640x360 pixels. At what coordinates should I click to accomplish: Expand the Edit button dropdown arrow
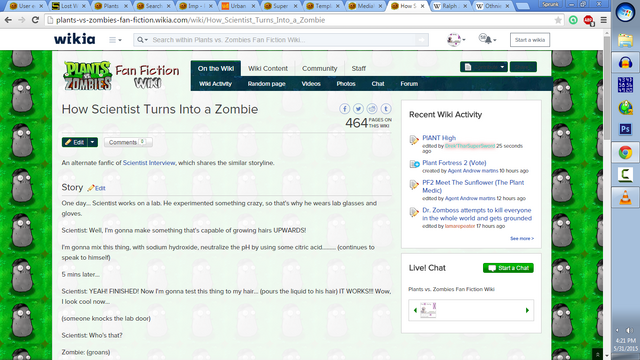93,142
